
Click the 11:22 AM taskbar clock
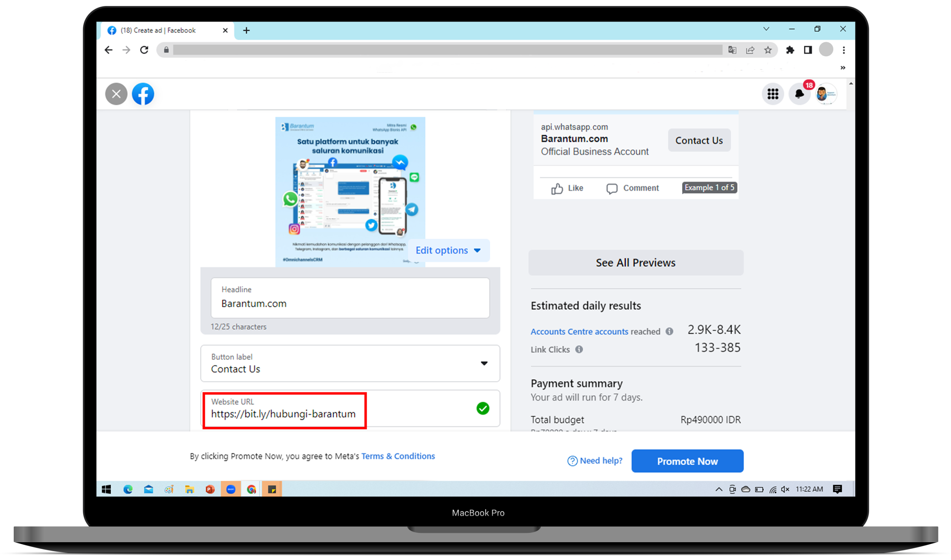[x=809, y=489]
